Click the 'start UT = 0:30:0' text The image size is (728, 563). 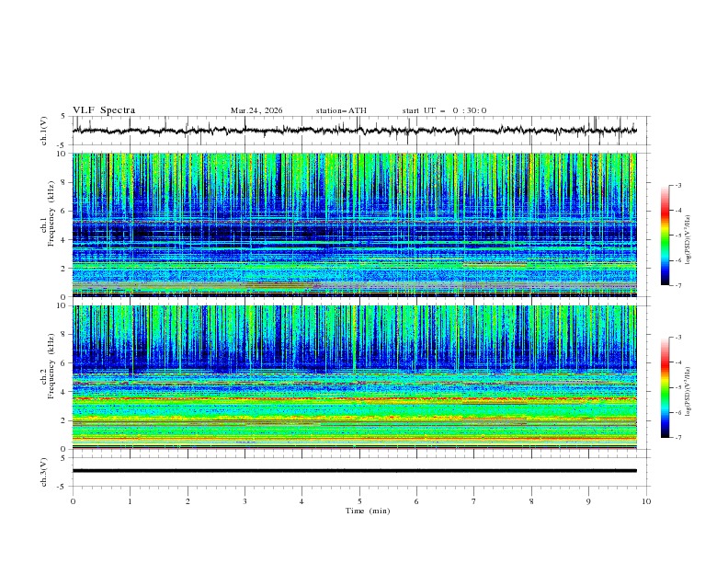tap(444, 110)
